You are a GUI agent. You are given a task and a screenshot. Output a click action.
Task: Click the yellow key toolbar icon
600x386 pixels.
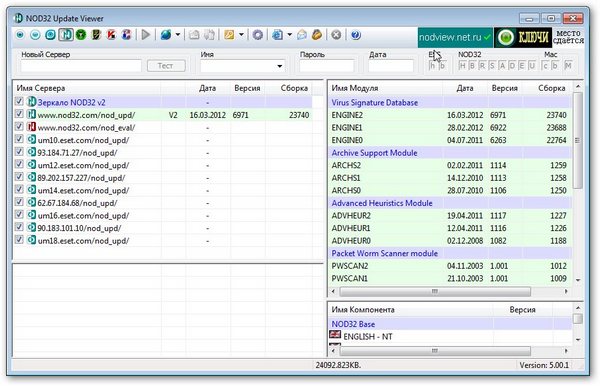tap(229, 35)
